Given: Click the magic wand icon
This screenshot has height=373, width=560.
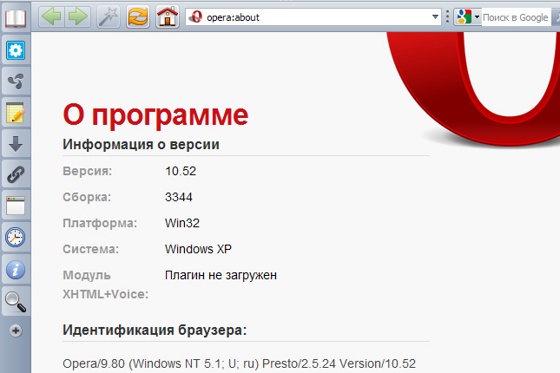Looking at the screenshot, I should tap(109, 17).
